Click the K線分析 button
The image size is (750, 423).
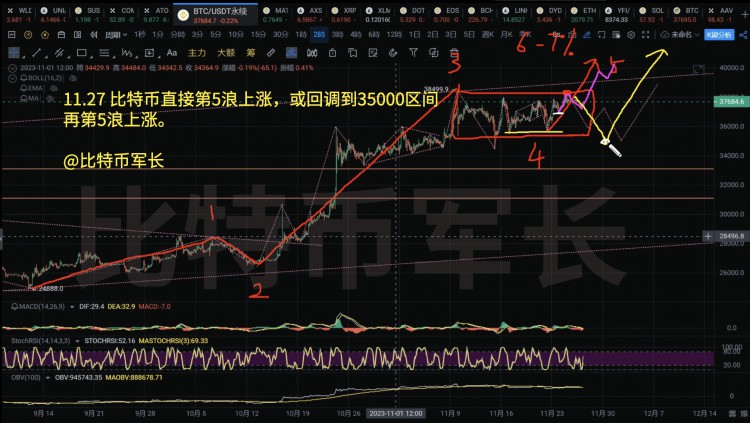(719, 34)
